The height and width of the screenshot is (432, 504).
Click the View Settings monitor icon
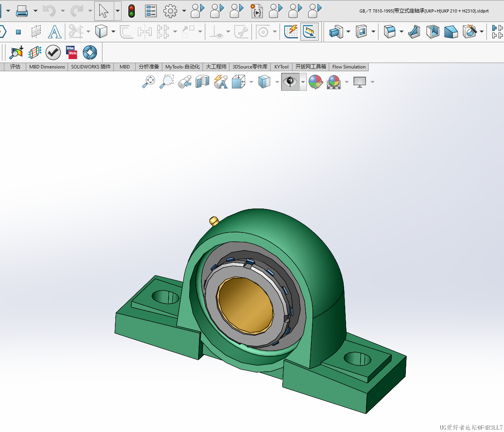tap(360, 82)
